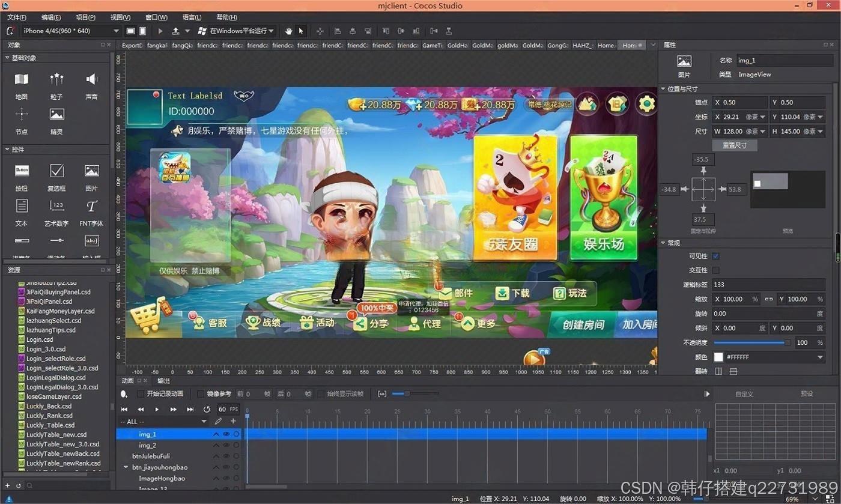The width and height of the screenshot is (841, 504).
Task: Enable the 镜像参考 checkbox
Action: coord(201,394)
